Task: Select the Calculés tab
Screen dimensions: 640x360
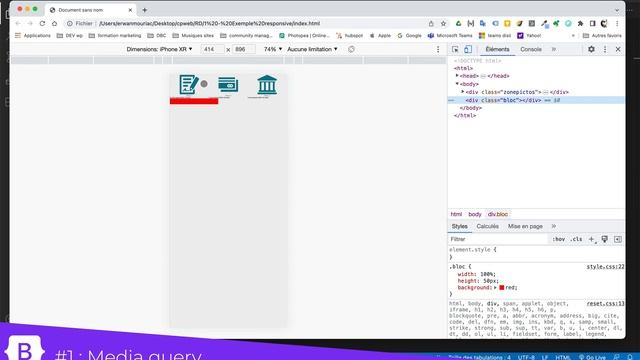Action: tap(487, 226)
